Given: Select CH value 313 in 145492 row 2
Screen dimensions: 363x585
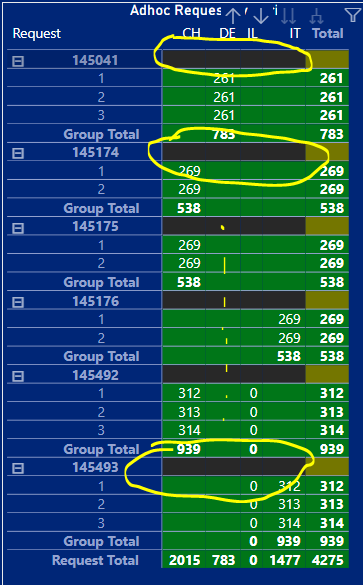Looking at the screenshot, I should [190, 412].
